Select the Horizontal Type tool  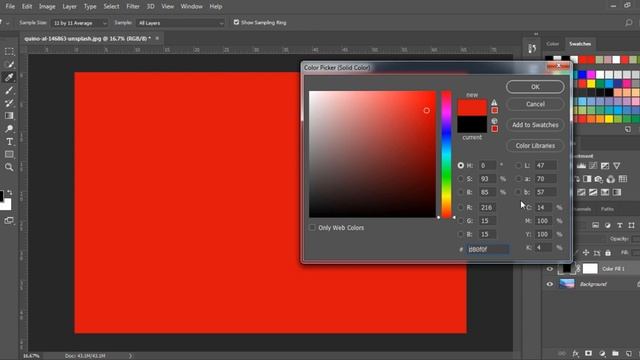point(9,142)
